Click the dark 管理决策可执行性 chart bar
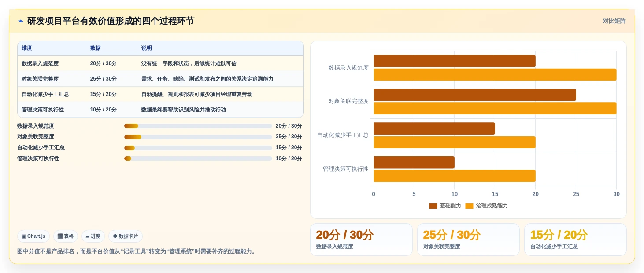The height and width of the screenshot is (273, 644). [x=414, y=162]
